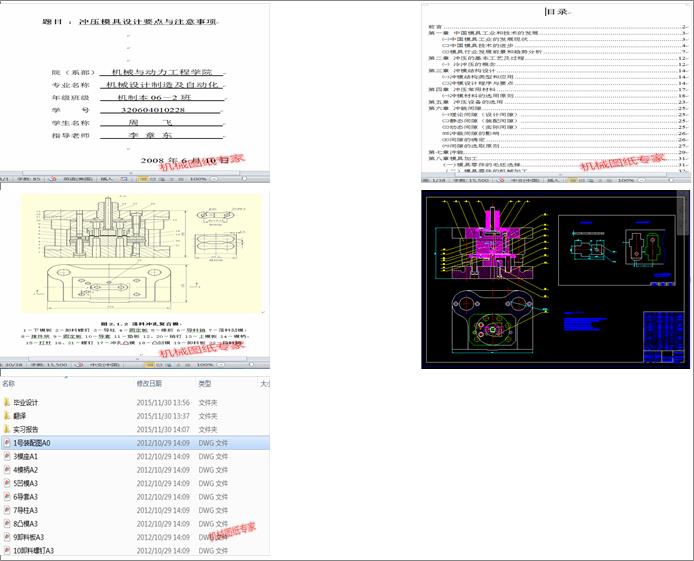694x561 pixels.
Task: Select file name 5凹模A3
Action: (x=25, y=483)
